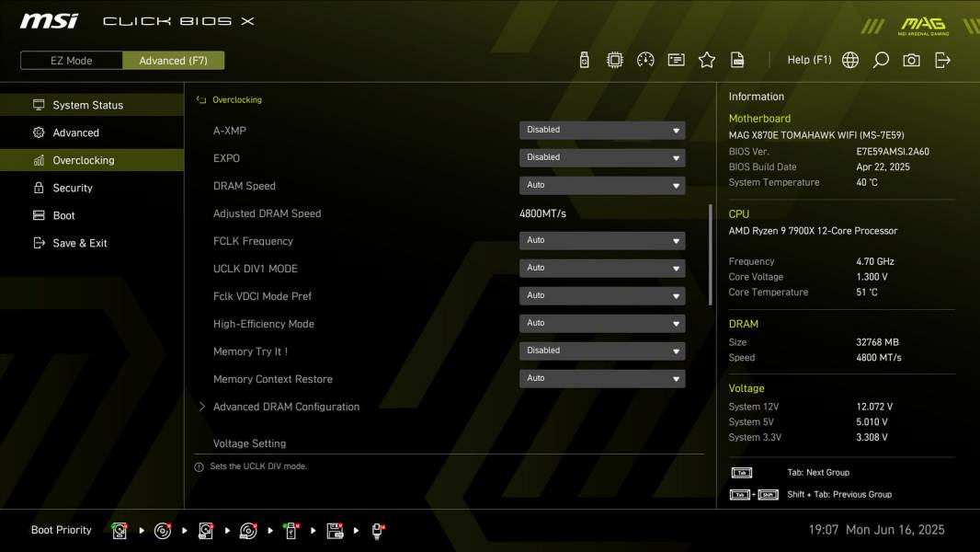Screen dimensions: 980x552
Task: Click the exit door-arrow icon
Action: tap(942, 60)
